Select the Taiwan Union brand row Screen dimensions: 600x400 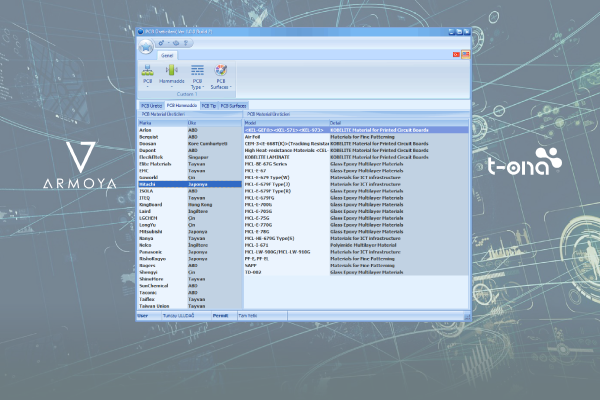[x=190, y=306]
